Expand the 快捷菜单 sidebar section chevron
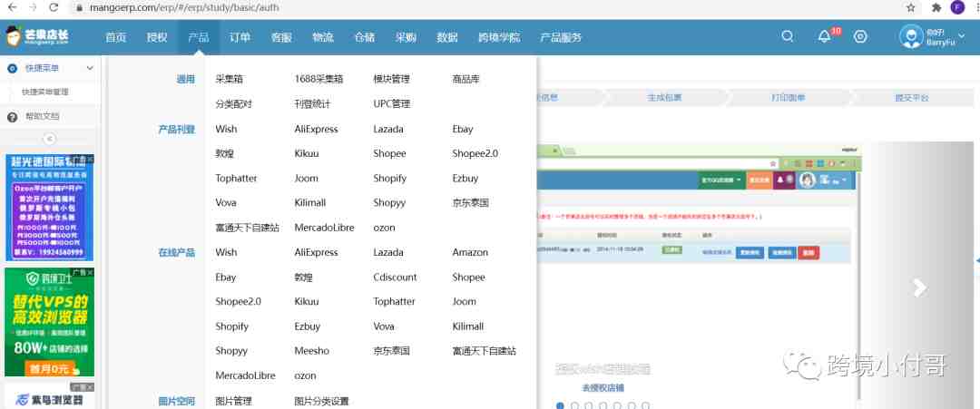 (89, 68)
